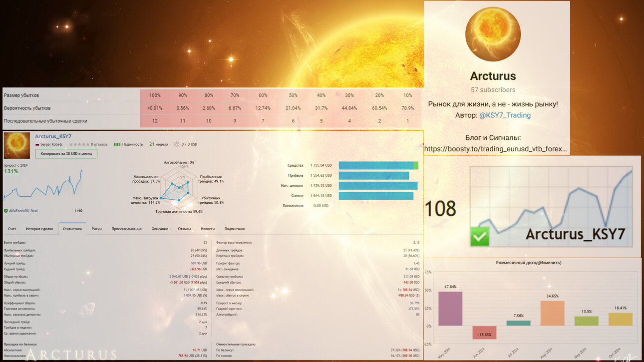Image resolution: width=644 pixels, height=362 pixels.
Task: Switch to the Счет tab
Action: (x=12, y=229)
